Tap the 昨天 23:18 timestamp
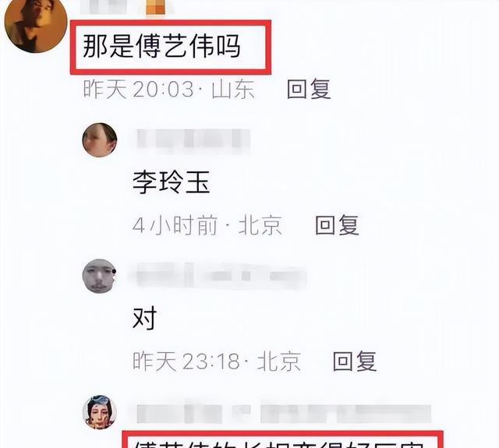The height and width of the screenshot is (448, 499). [x=186, y=362]
